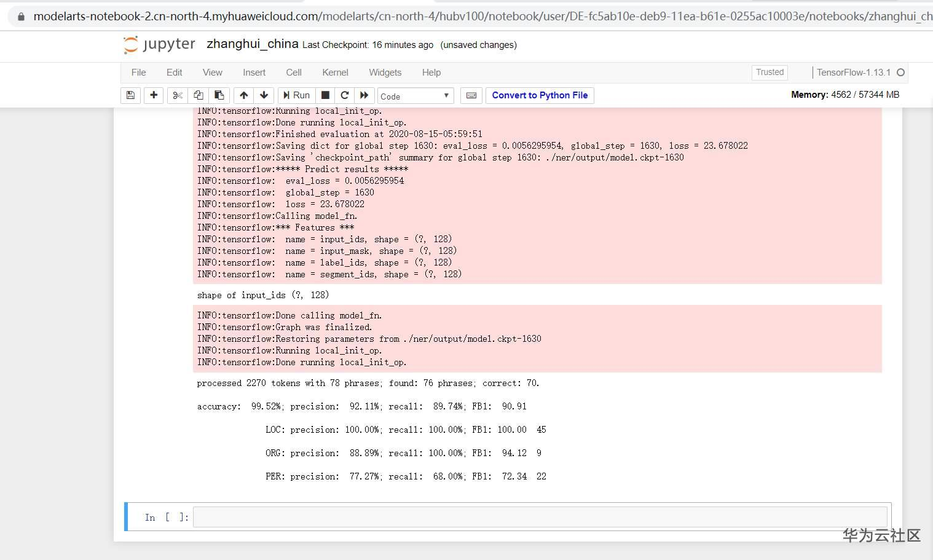The width and height of the screenshot is (933, 560).
Task: Click the 'global_step = 1630' result line
Action: [286, 192]
